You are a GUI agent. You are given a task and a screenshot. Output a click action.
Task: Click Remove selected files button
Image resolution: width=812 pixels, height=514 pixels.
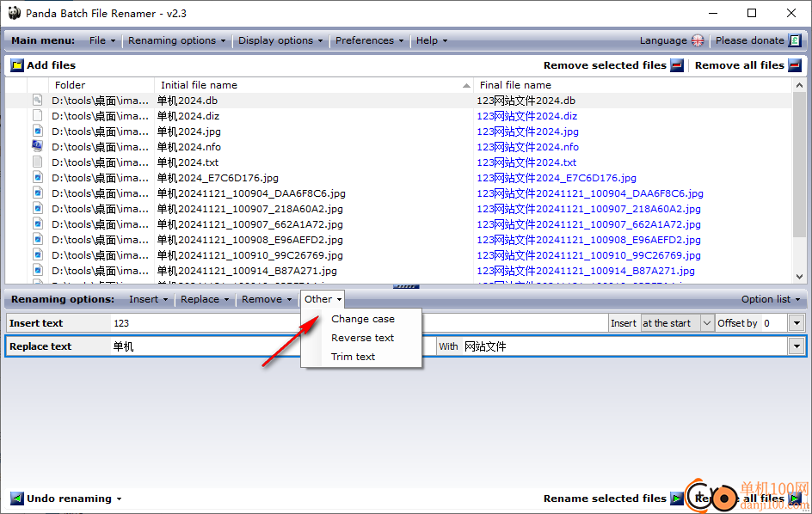[x=613, y=65]
